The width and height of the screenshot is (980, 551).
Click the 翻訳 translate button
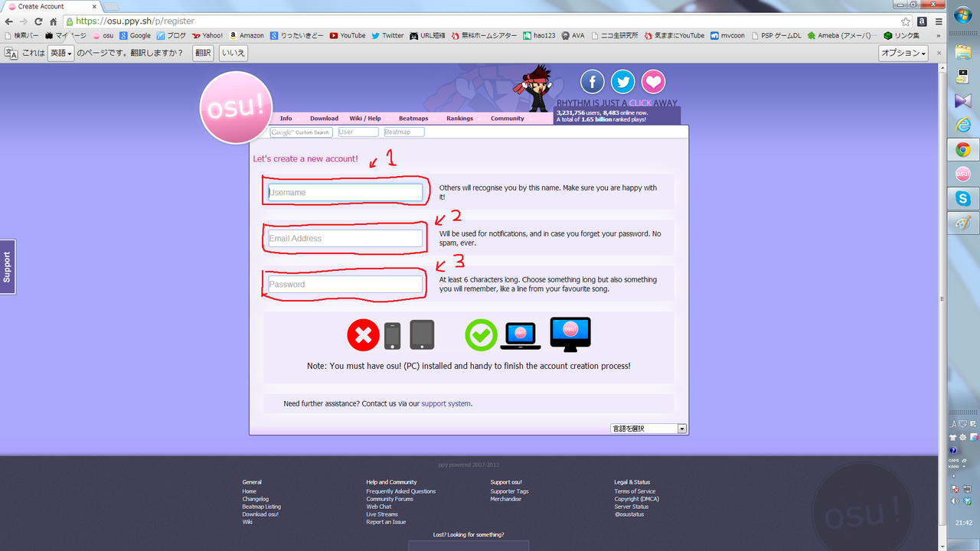pos(202,53)
